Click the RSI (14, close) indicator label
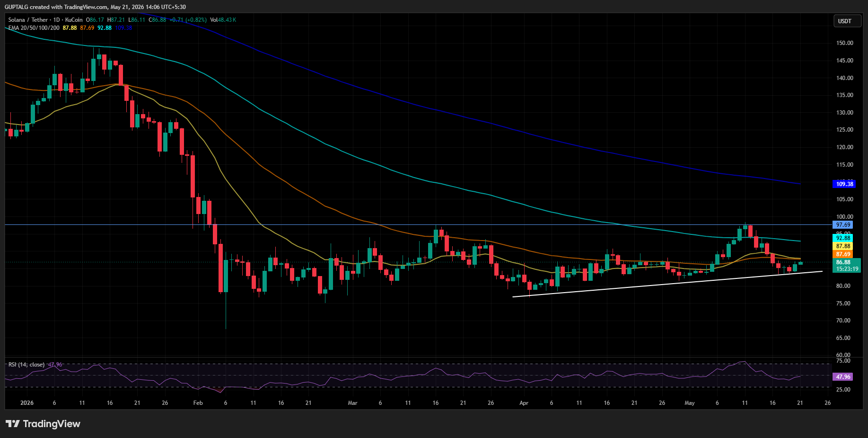 (x=26, y=365)
